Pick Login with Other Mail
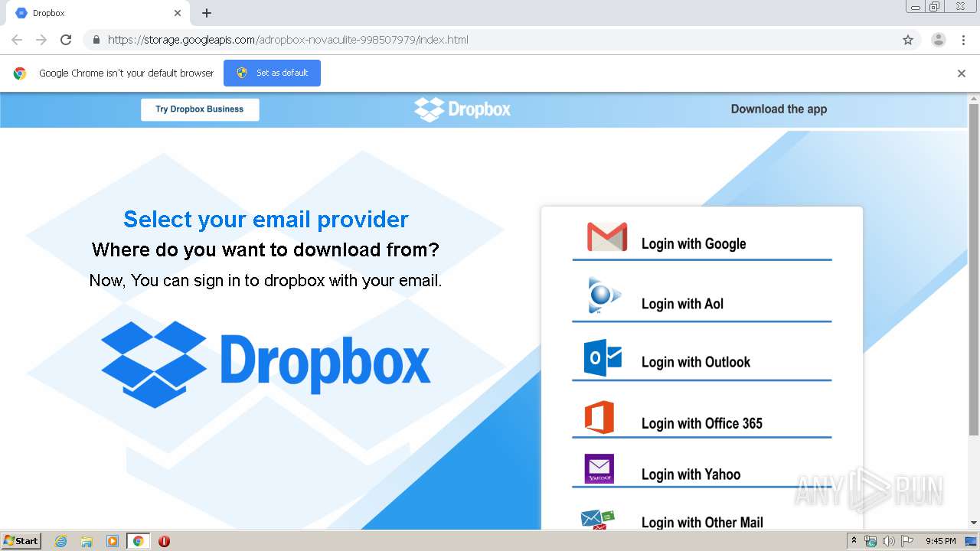Image resolution: width=980 pixels, height=551 pixels. 702,523
